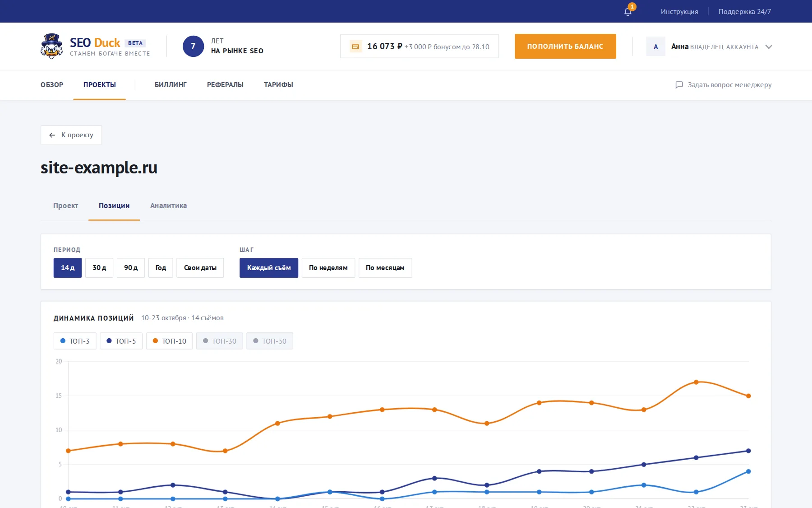This screenshot has width=812, height=508.
Task: Open the ОБЗОР menu item
Action: point(52,85)
